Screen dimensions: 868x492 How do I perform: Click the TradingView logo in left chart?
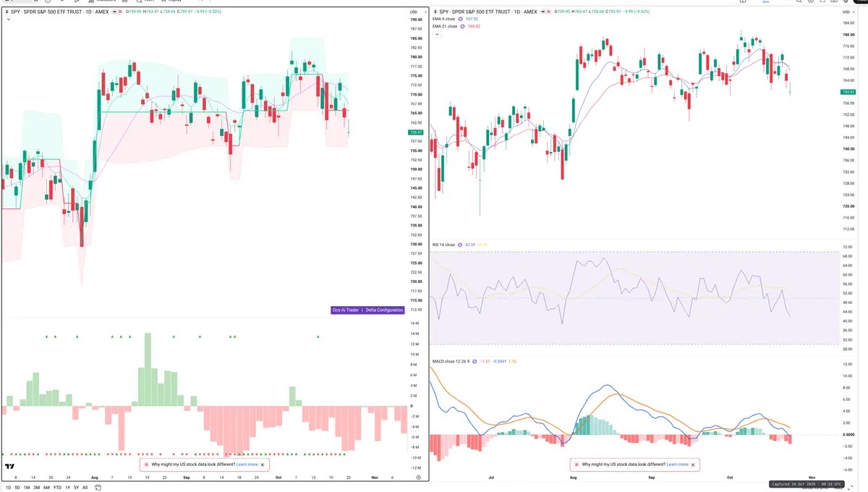point(10,467)
